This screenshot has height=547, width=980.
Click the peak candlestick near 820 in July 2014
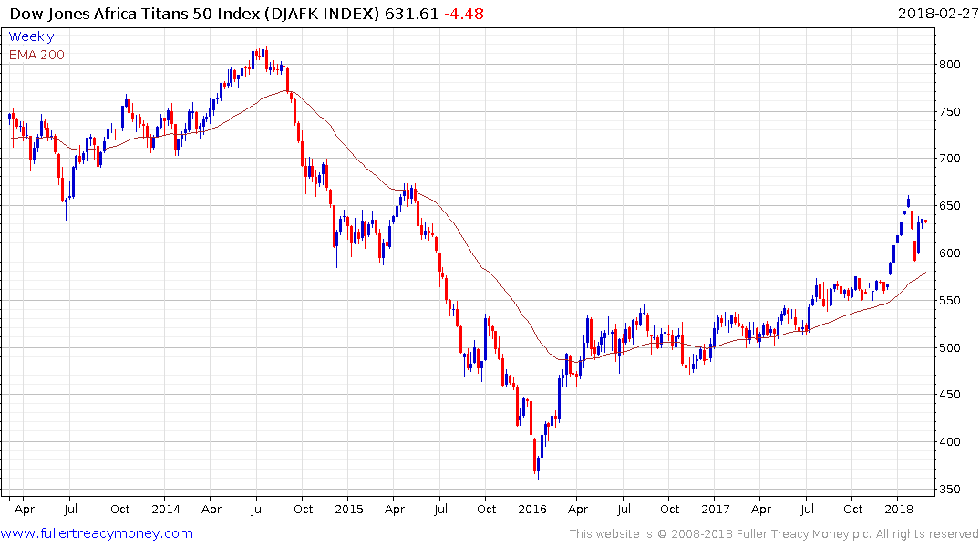coord(266,58)
